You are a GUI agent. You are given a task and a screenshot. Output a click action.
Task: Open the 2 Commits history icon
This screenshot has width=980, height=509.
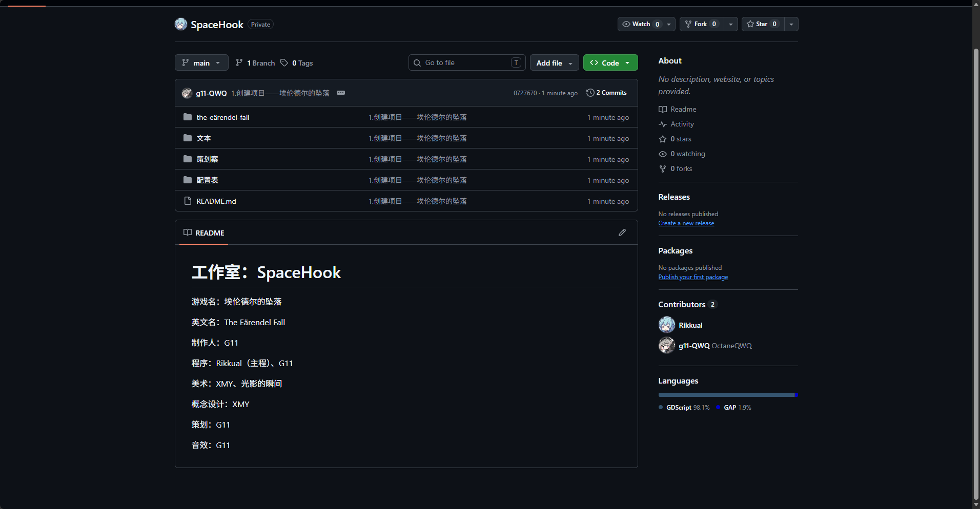click(x=590, y=93)
